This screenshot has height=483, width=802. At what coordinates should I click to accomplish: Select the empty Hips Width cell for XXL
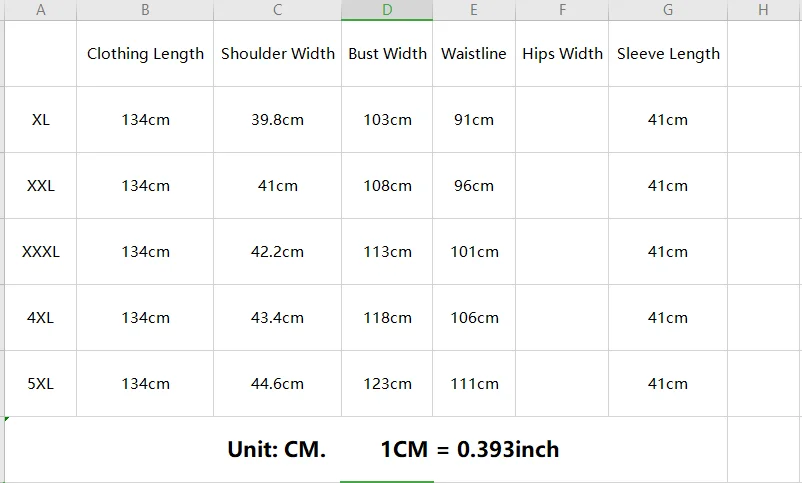click(x=562, y=186)
